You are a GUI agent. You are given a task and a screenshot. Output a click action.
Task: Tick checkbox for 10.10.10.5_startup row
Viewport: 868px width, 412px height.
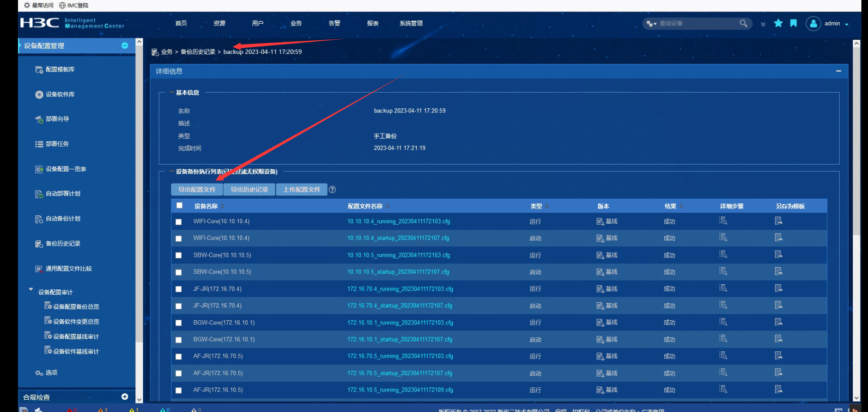point(179,272)
